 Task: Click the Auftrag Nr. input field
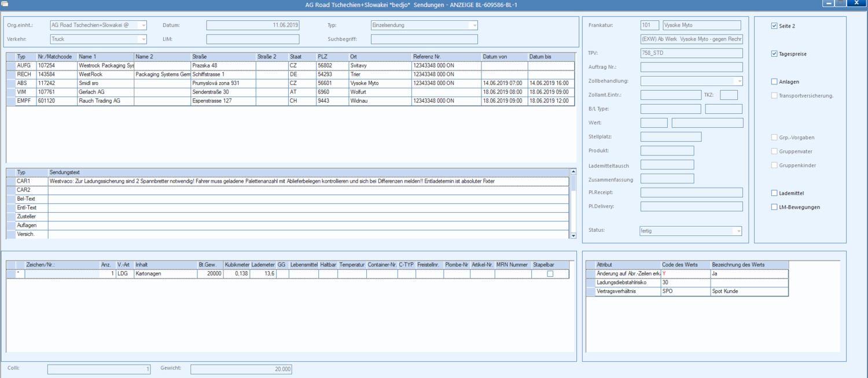(692, 67)
